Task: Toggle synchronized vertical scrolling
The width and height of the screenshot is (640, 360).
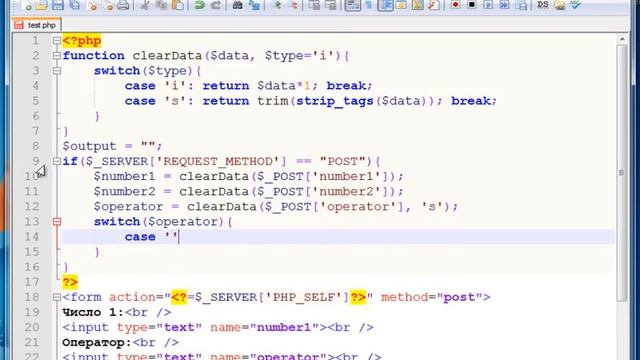Action: point(314,5)
